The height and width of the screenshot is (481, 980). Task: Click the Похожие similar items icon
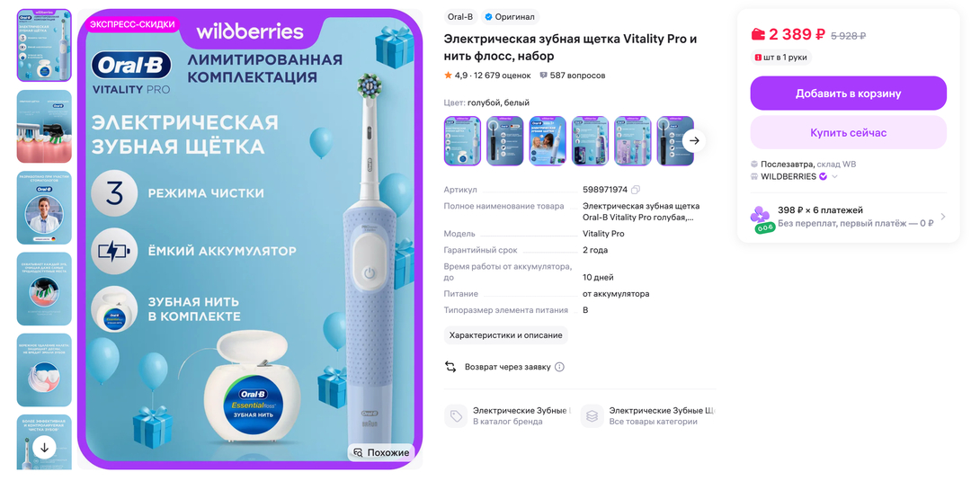click(358, 453)
